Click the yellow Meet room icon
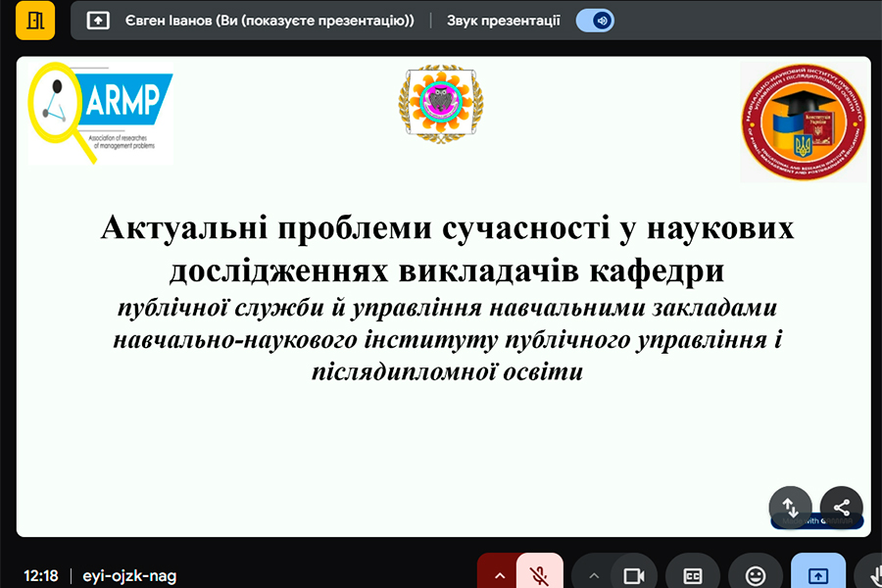Viewport: 882px width, 588px height. pos(35,21)
